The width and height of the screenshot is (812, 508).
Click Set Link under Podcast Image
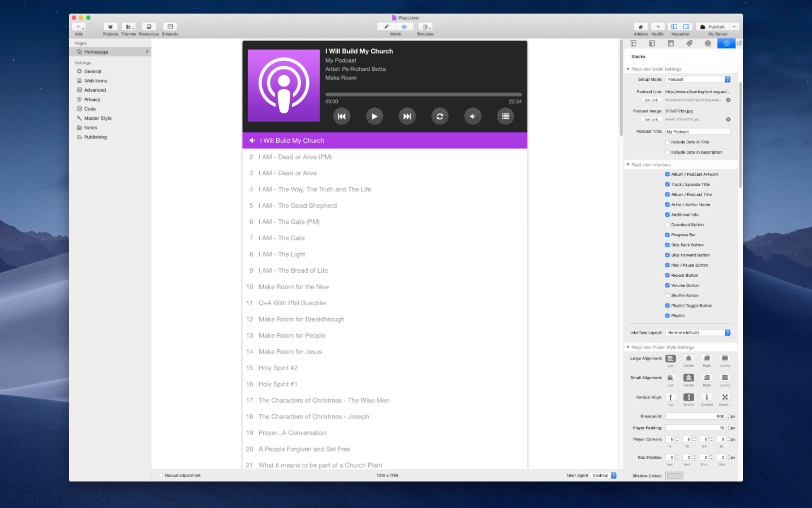[651, 119]
